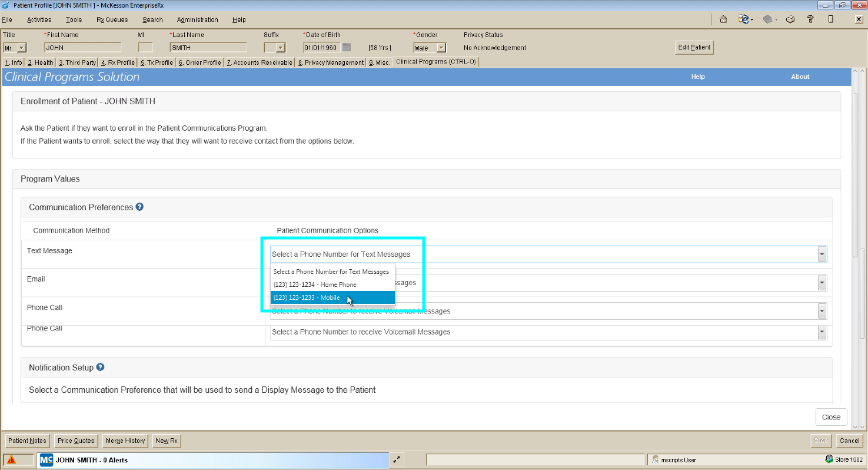The width and height of the screenshot is (868, 470).
Task: Switch to the 6. Order Profile tab
Action: (x=200, y=62)
